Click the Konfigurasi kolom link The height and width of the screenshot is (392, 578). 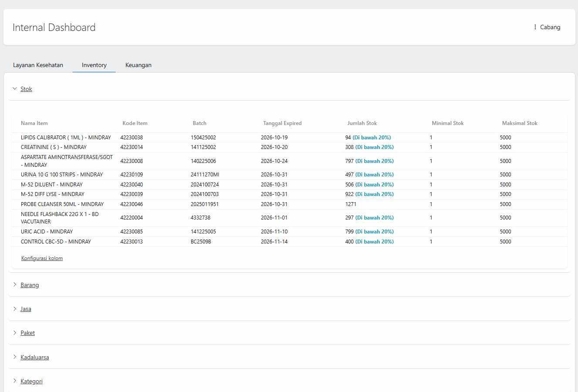(x=42, y=258)
